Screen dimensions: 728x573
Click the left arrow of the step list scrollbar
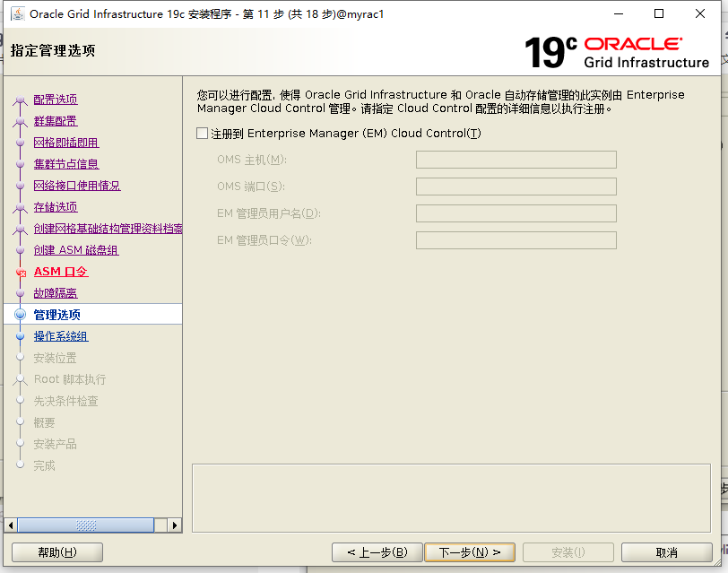[x=11, y=525]
